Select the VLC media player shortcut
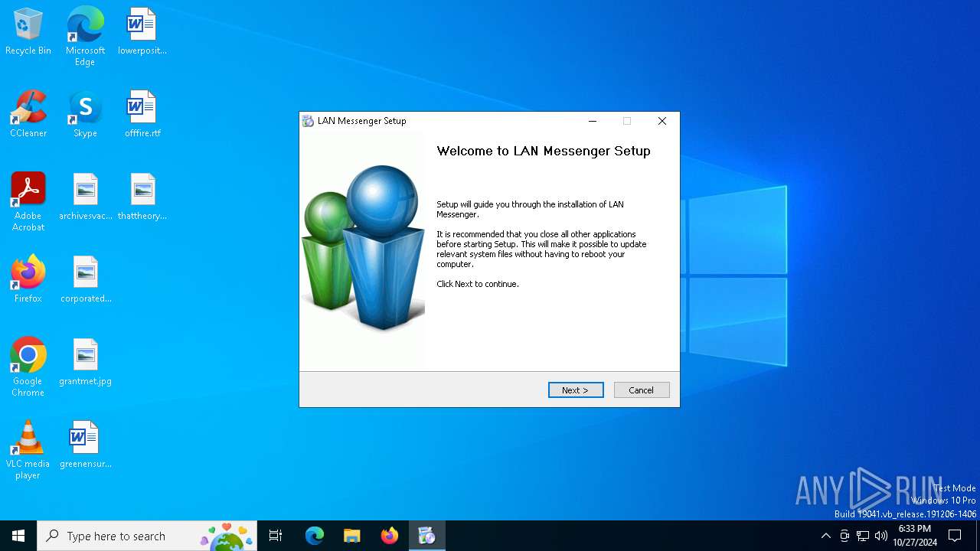 pos(28,450)
